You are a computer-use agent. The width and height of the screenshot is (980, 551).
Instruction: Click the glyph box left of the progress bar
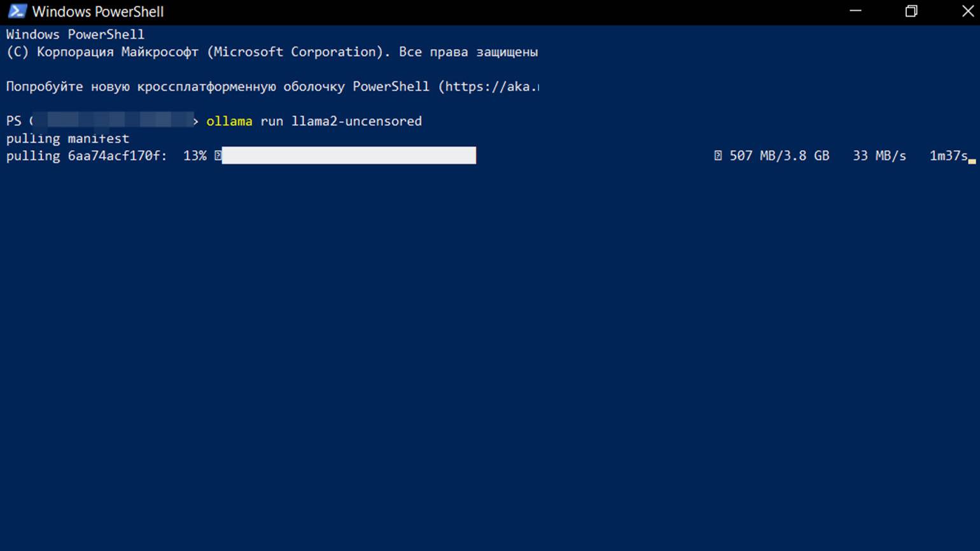coord(218,156)
